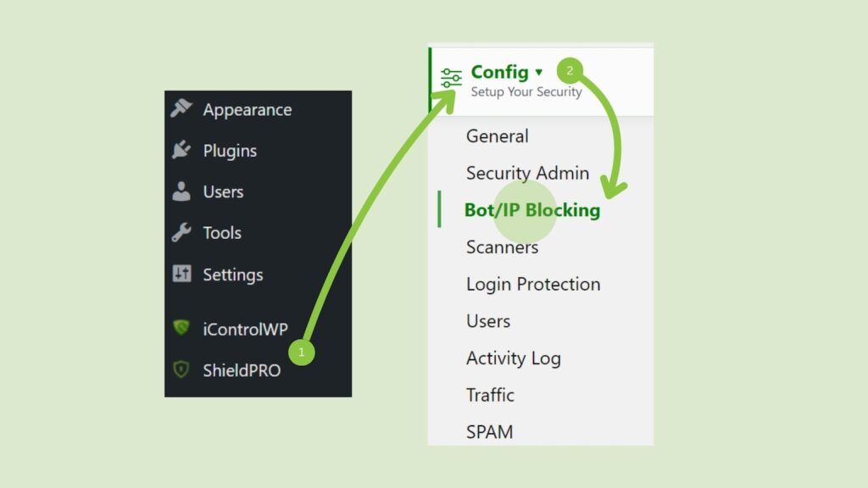The image size is (868, 488).
Task: Open the Bot/IP Blocking section
Action: point(532,209)
